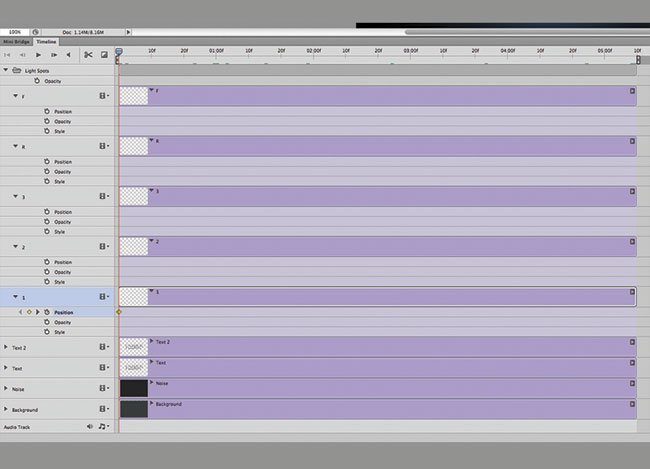
Task: Expand the Background track properties
Action: tap(6, 409)
